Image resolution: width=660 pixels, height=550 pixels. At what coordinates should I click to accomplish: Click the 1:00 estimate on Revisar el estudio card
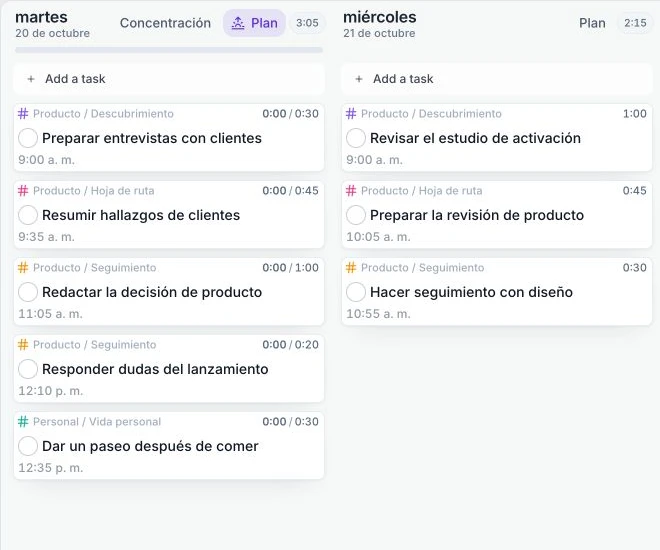pos(635,114)
